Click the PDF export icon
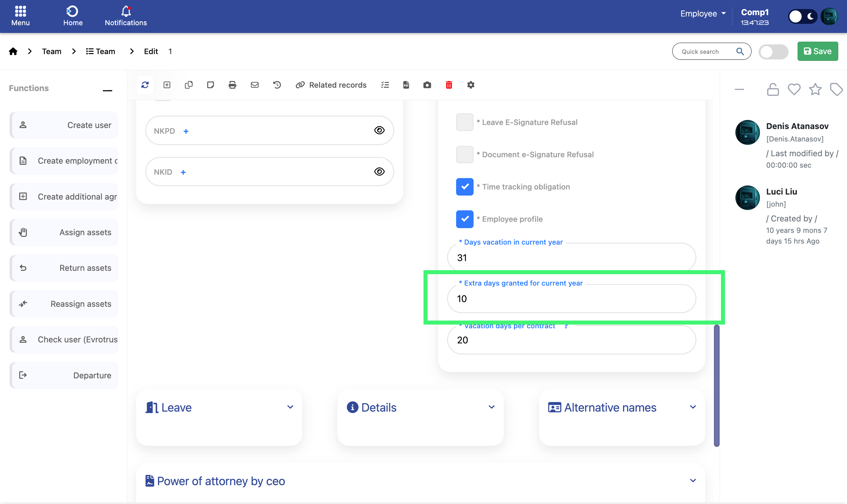 click(x=406, y=85)
